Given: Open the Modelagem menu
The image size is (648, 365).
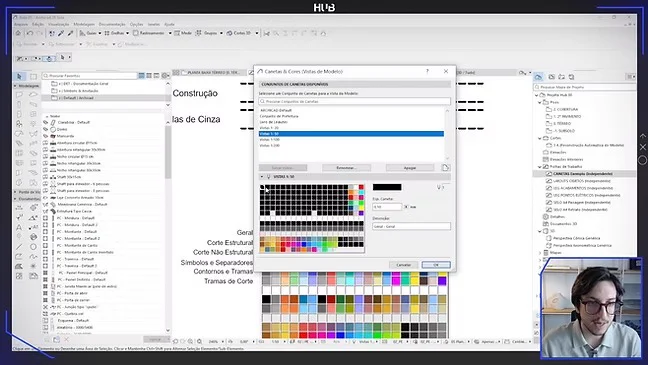Looking at the screenshot, I should click(84, 24).
